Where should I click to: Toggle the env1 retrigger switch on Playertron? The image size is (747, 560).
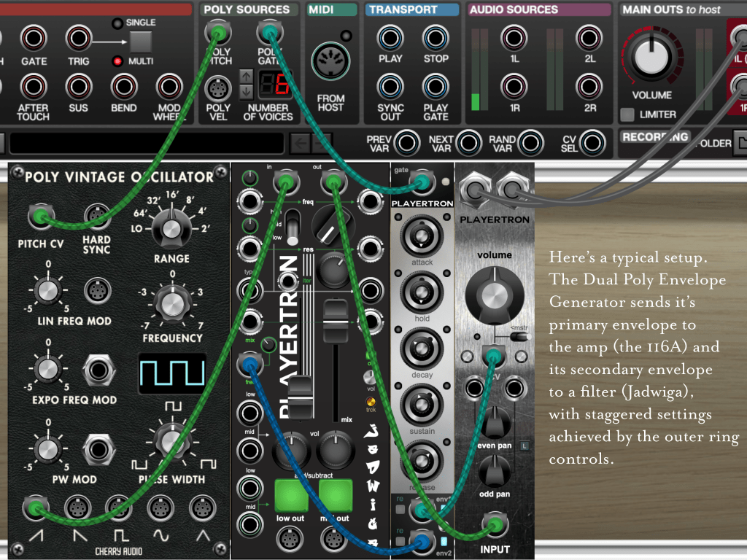[399, 509]
